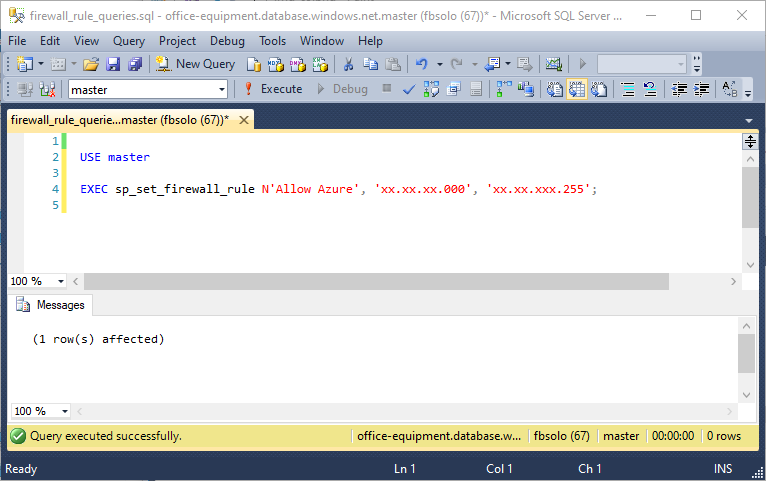The image size is (766, 481).
Task: Uncomment the selected lines
Action: point(650,89)
